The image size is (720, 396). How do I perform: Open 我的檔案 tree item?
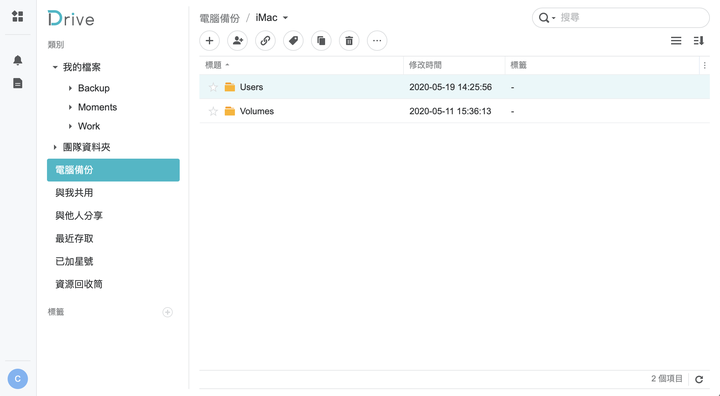pos(82,67)
